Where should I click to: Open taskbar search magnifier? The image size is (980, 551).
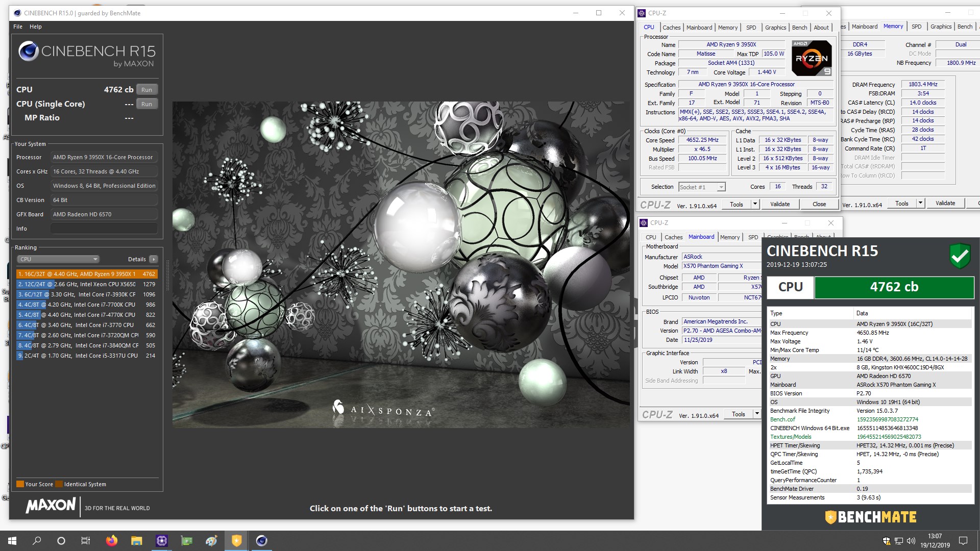37,541
